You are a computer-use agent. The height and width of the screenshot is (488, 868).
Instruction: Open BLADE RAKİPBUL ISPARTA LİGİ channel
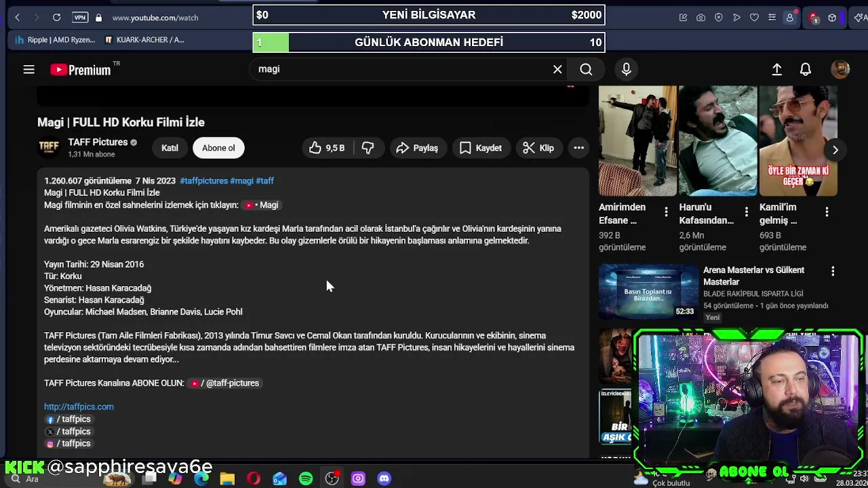tap(753, 294)
